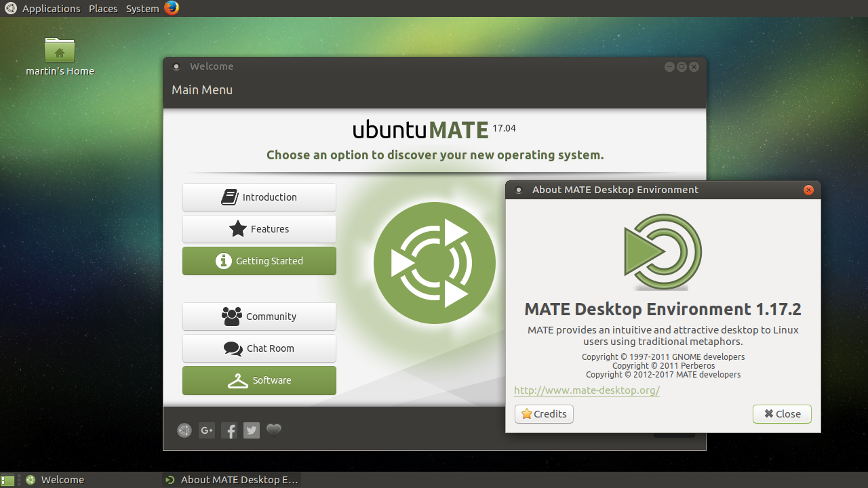Screen dimensions: 868x488
Task: Click the heart donate icon
Action: [x=274, y=430]
